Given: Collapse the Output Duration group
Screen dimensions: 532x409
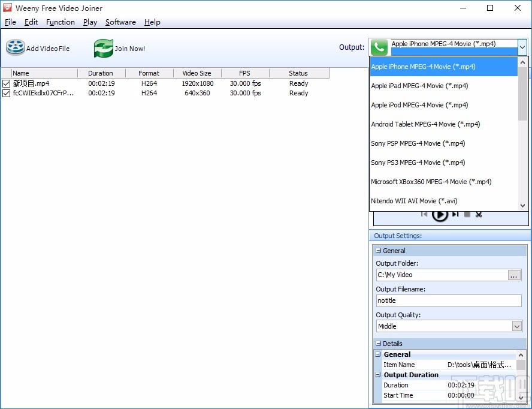Looking at the screenshot, I should 378,375.
